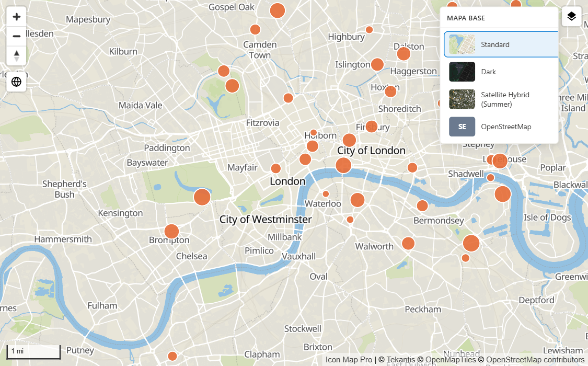Image resolution: width=588 pixels, height=366 pixels.
Task: Click the marker beside Walworth label
Action: (x=408, y=243)
